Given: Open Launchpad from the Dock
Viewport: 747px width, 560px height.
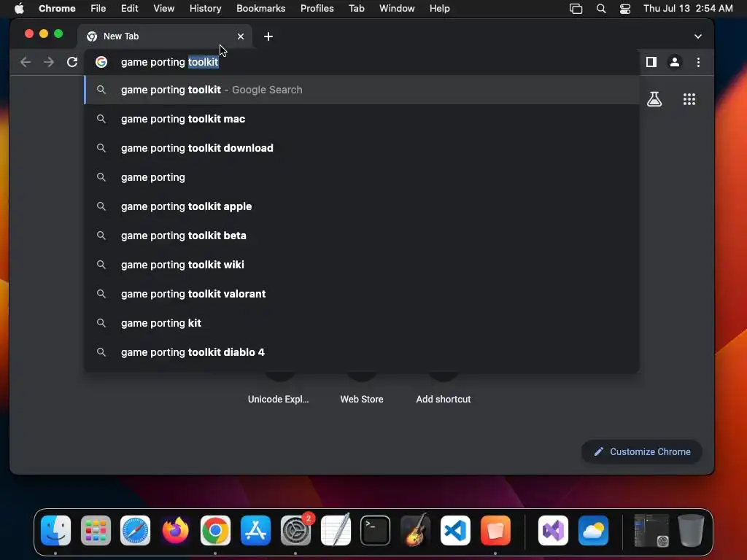Looking at the screenshot, I should click(96, 531).
